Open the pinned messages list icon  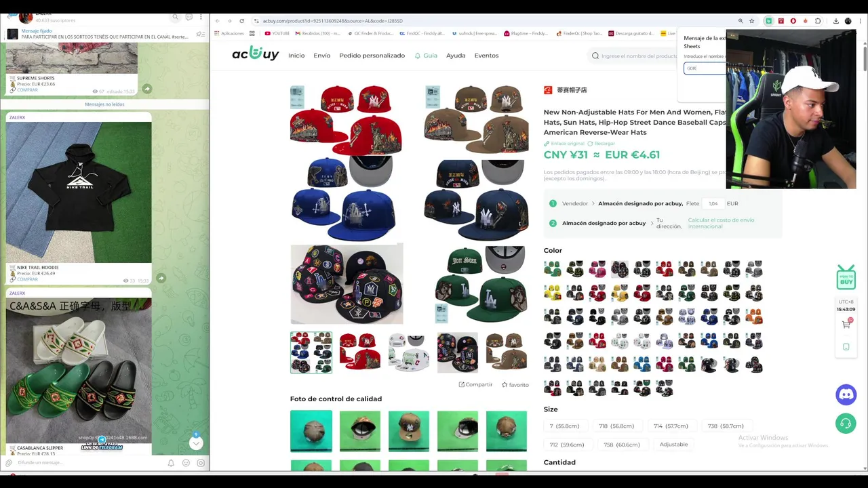coord(200,34)
